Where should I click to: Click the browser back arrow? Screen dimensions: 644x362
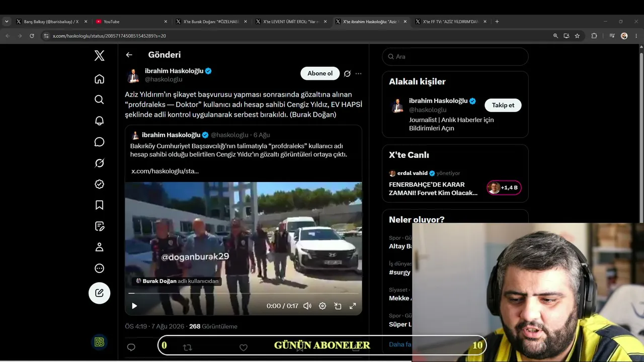coord(8,36)
